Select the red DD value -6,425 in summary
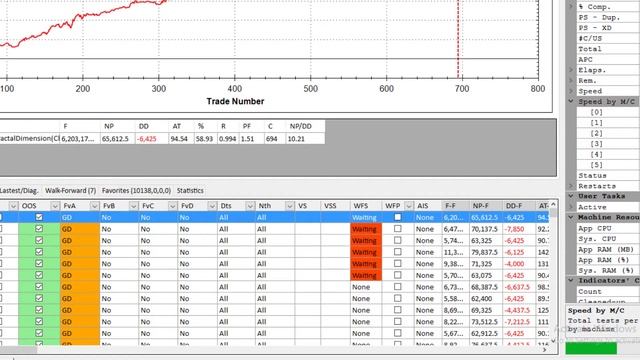640x360 pixels. [x=147, y=139]
